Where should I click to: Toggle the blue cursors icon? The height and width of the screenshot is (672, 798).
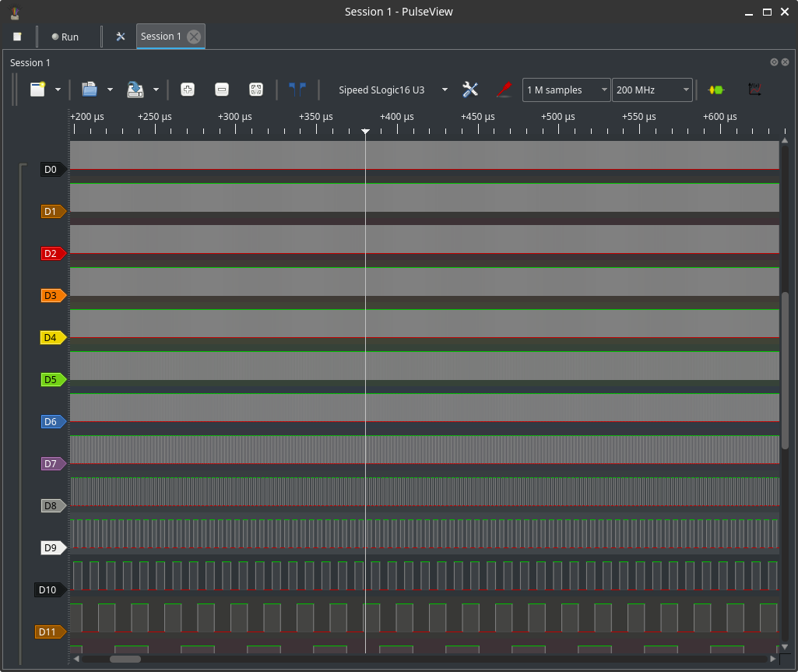(x=297, y=90)
